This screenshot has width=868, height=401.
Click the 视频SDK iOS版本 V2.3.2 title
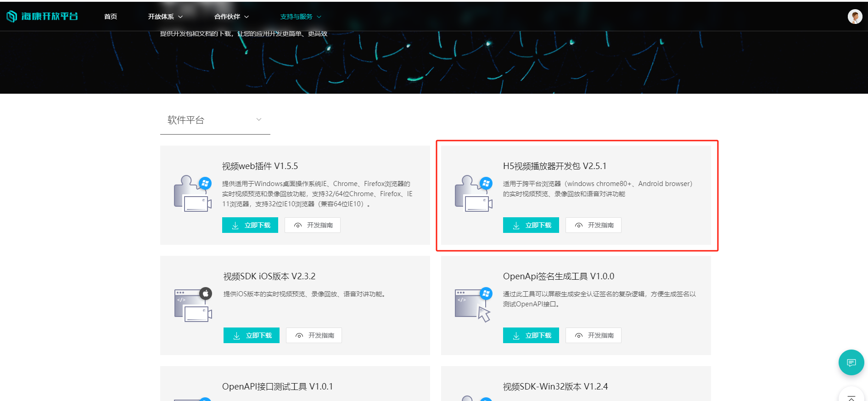[269, 276]
